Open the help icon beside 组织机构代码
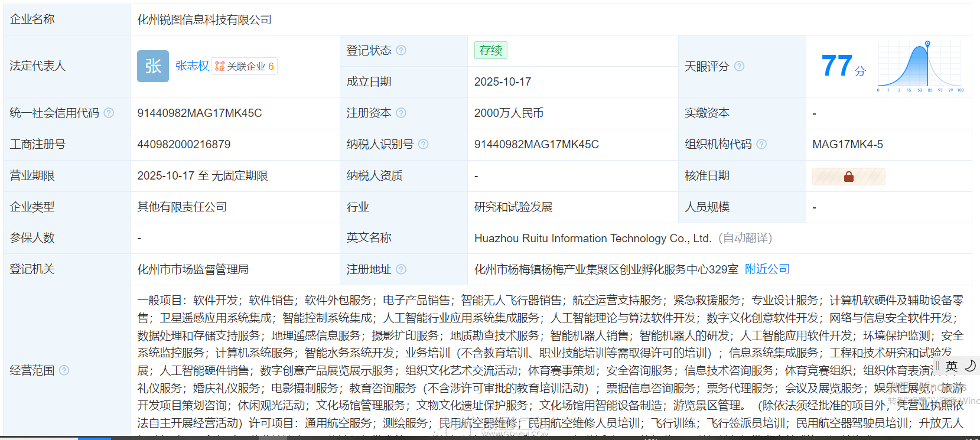The image size is (980, 440). 761,144
